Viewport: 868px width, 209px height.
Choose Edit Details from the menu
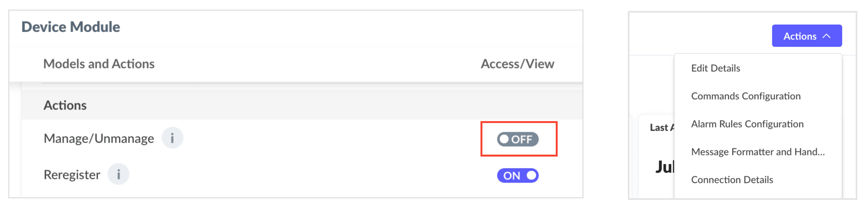coord(715,68)
